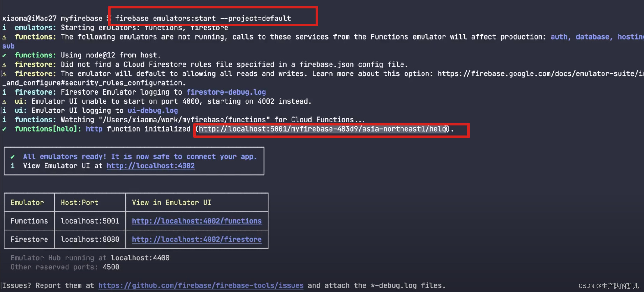Image resolution: width=644 pixels, height=292 pixels.
Task: Open the firebase-tools GitHub issues link
Action: (x=201, y=285)
